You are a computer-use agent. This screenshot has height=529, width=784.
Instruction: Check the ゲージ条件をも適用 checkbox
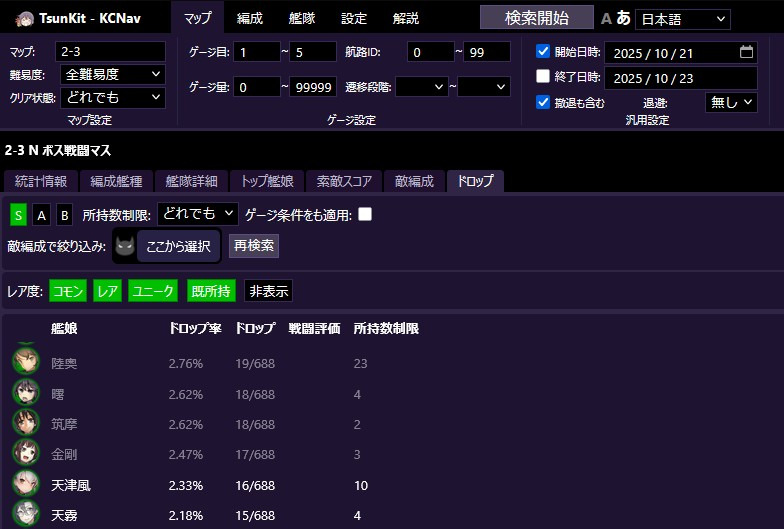[365, 214]
